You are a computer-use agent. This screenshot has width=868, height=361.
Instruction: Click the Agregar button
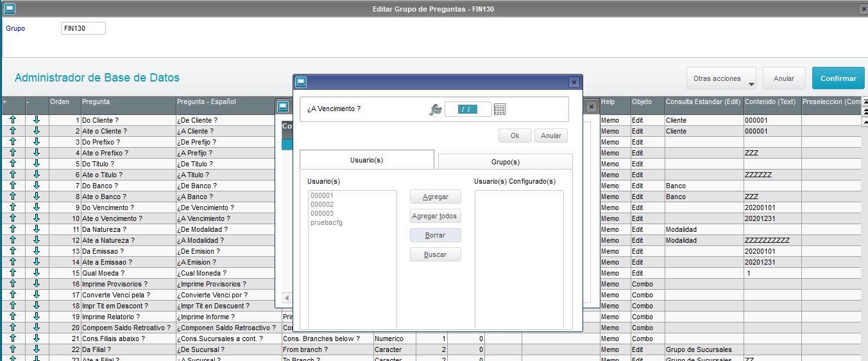click(436, 197)
